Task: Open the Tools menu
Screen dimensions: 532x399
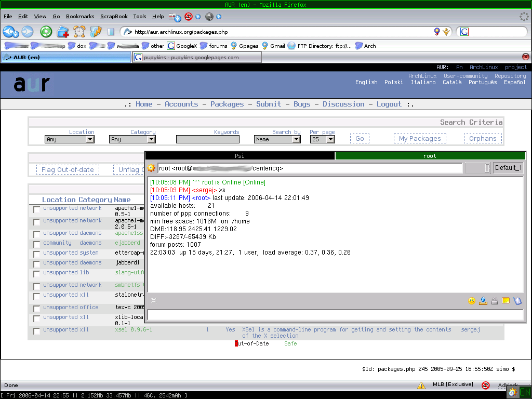Action: tap(139, 16)
